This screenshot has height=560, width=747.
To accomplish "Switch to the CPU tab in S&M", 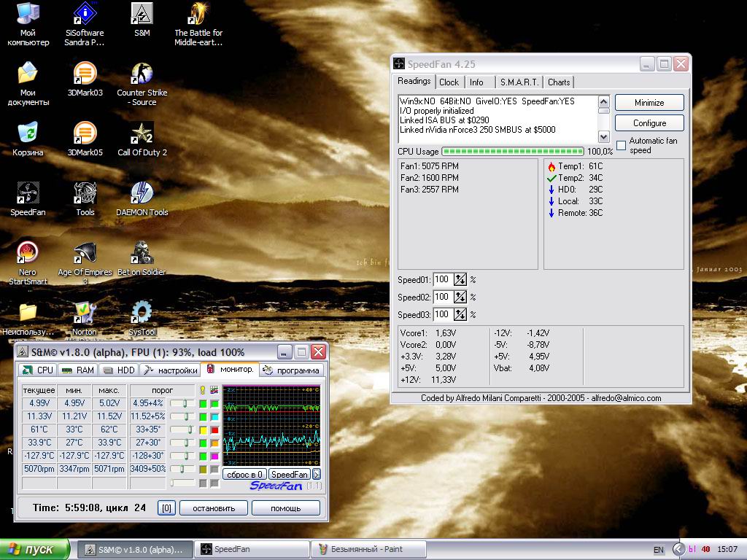I will [38, 370].
